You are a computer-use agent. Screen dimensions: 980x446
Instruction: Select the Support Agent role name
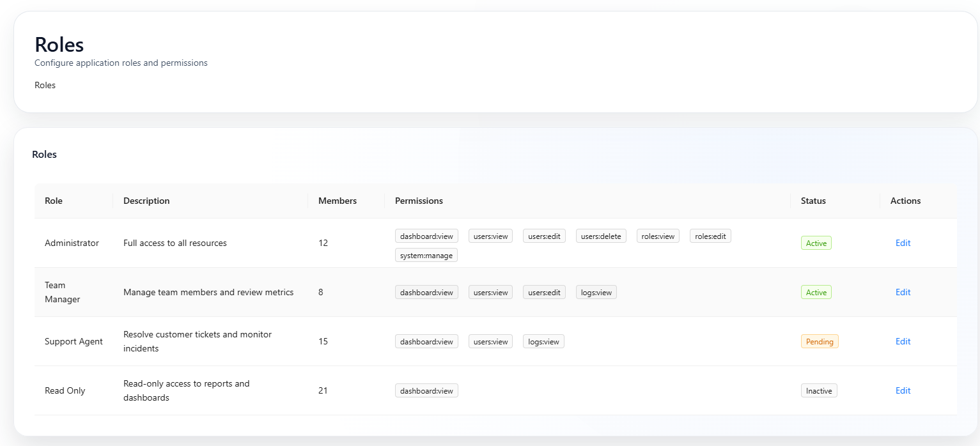coord(74,341)
